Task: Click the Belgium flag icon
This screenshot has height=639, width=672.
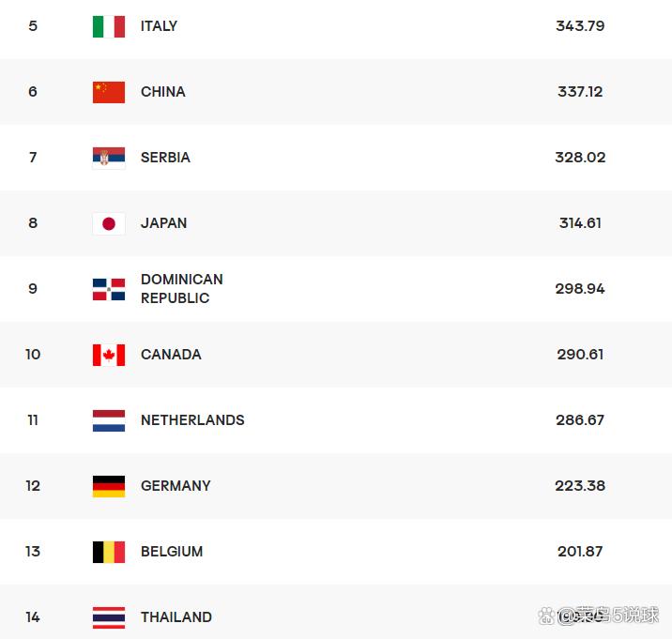Action: click(x=109, y=552)
